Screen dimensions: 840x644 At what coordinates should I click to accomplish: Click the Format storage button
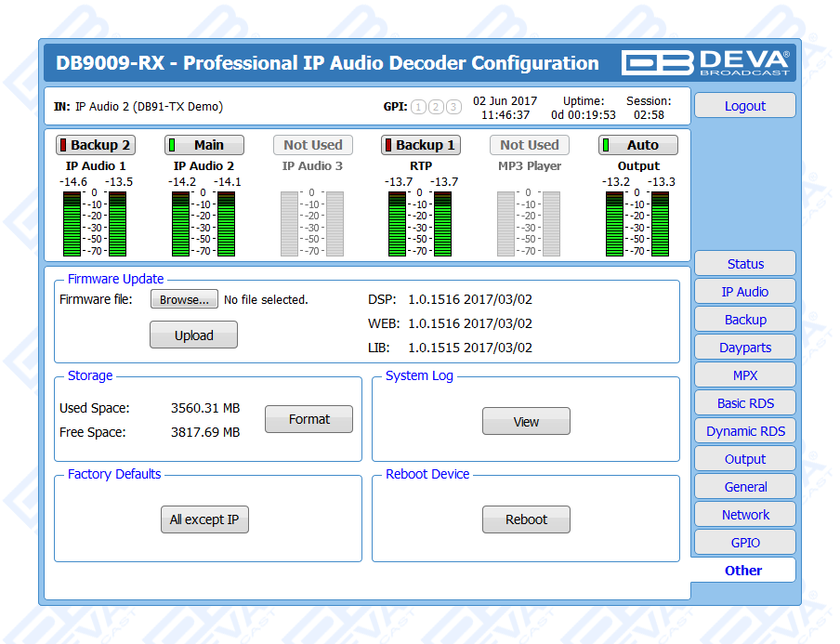308,419
